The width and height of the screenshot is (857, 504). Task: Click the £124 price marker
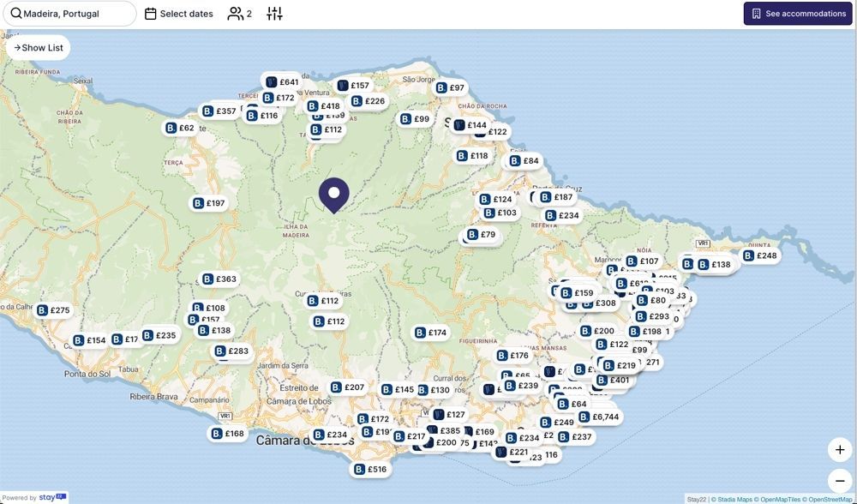point(495,199)
